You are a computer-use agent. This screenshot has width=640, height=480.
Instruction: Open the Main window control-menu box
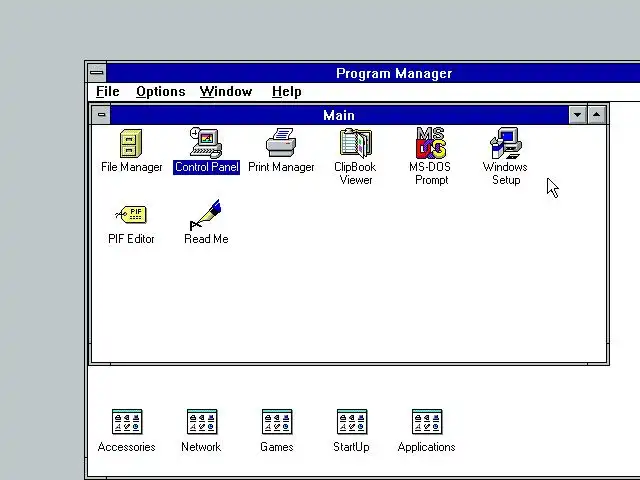tap(101, 115)
